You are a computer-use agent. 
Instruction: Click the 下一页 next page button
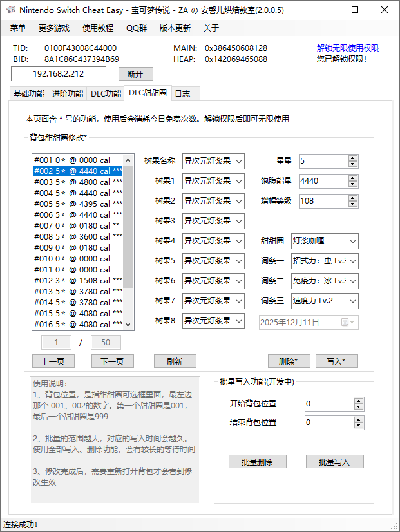[113, 361]
